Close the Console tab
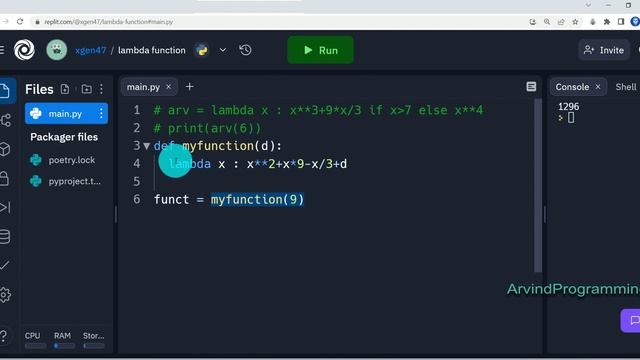Image resolution: width=640 pixels, height=360 pixels. [x=598, y=87]
